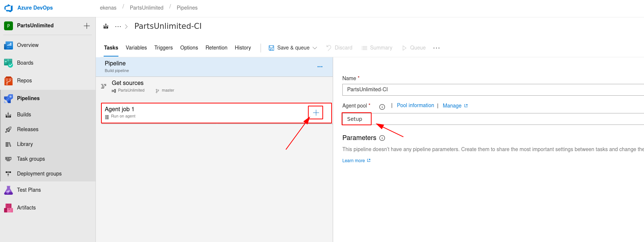The image size is (644, 242).
Task: Open the PartsUnlimited project avatar icon
Action: click(9, 26)
